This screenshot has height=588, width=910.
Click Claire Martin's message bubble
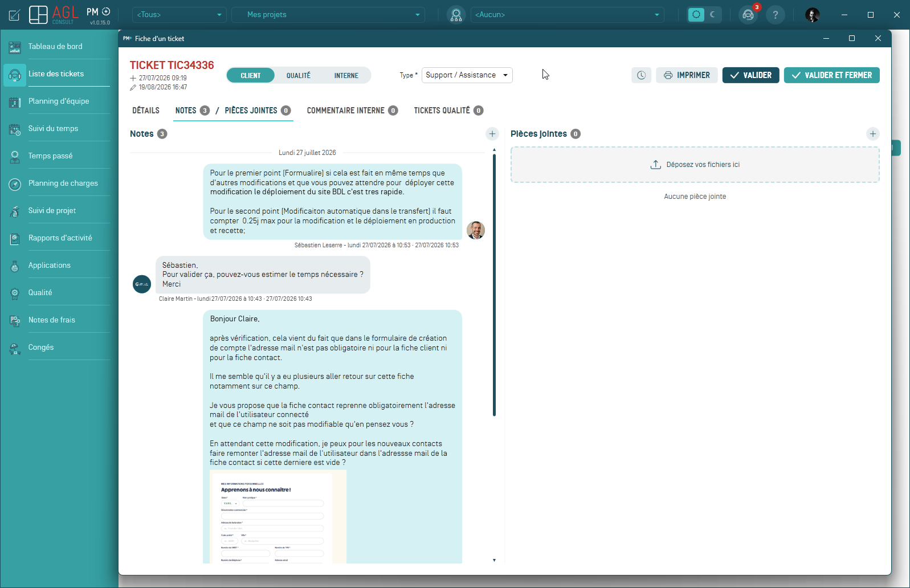[x=263, y=275]
